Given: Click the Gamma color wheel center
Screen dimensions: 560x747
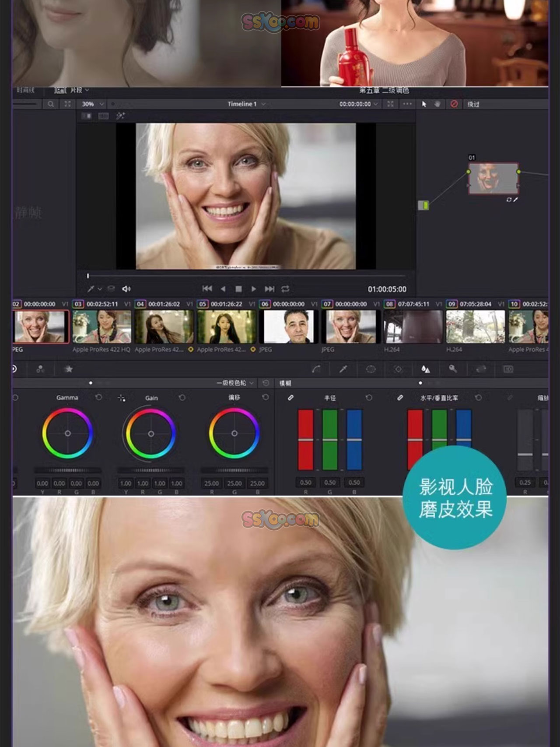Looking at the screenshot, I should pyautogui.click(x=68, y=433).
